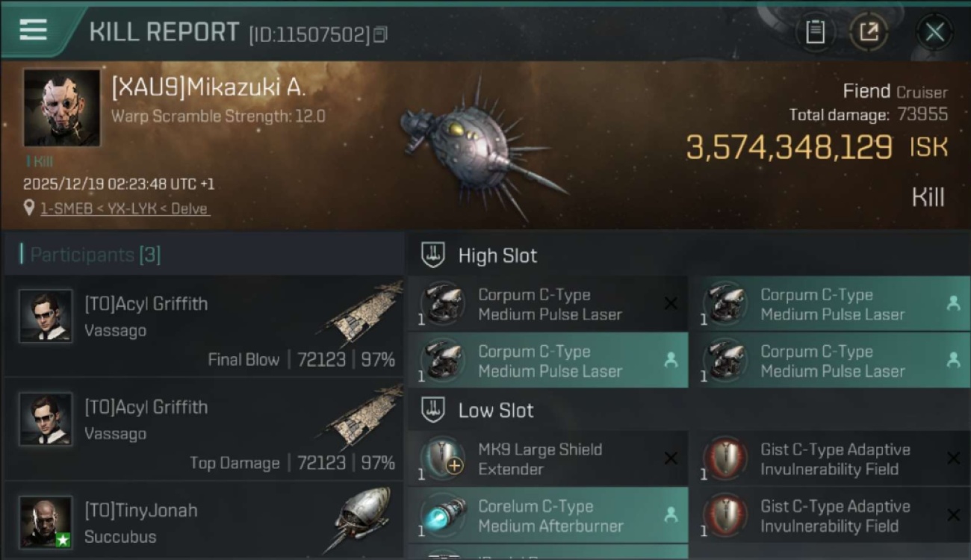Select TinyJonah Succubus participant entry
971x560 pixels.
click(x=203, y=522)
